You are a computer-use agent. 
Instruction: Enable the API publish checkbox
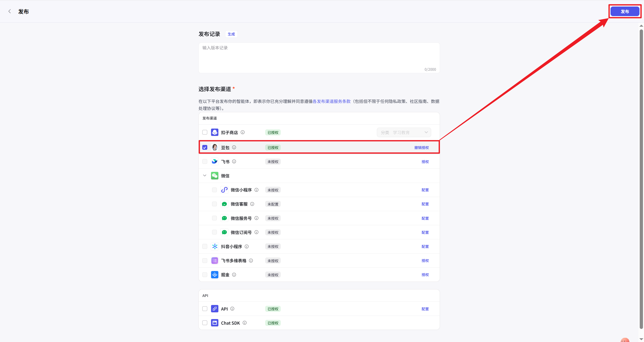(x=205, y=309)
